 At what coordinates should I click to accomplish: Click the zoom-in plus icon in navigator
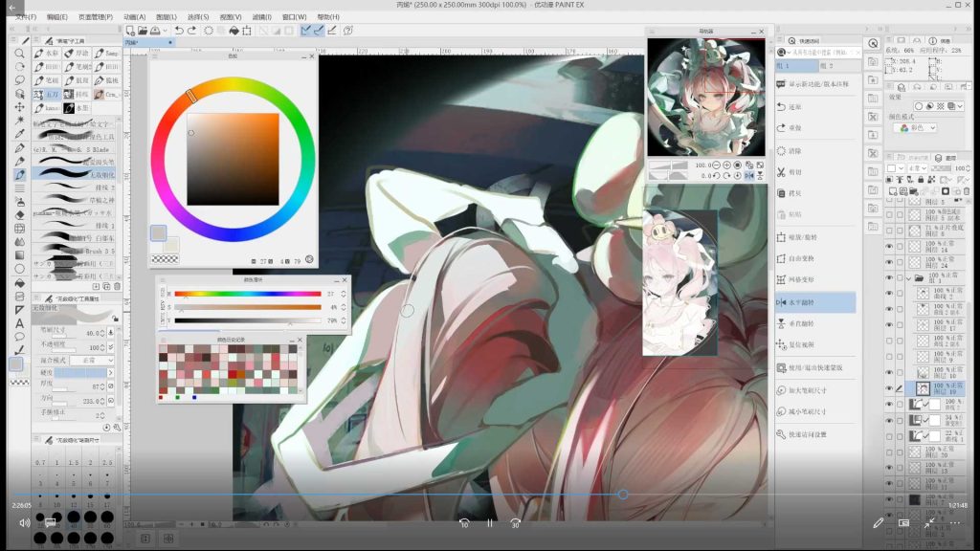point(727,165)
